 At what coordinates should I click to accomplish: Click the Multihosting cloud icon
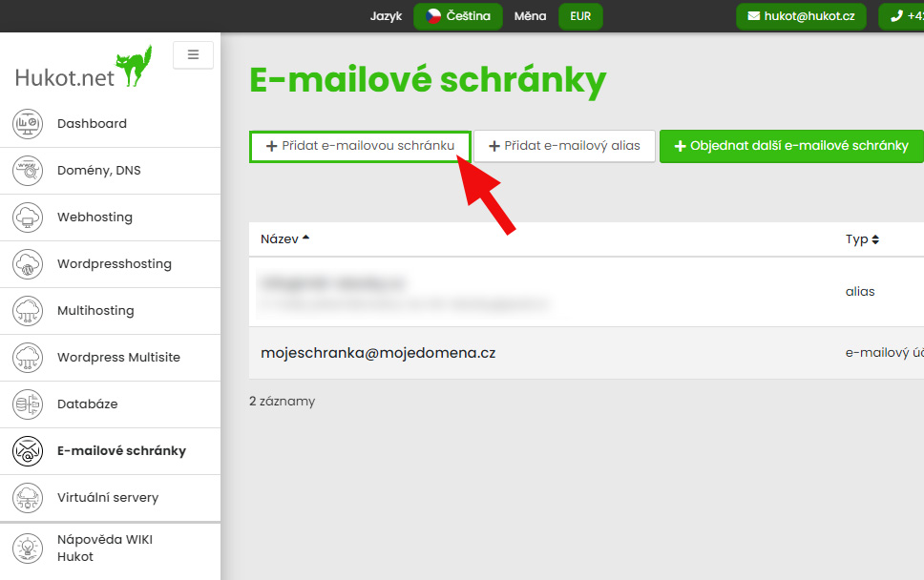[28, 310]
